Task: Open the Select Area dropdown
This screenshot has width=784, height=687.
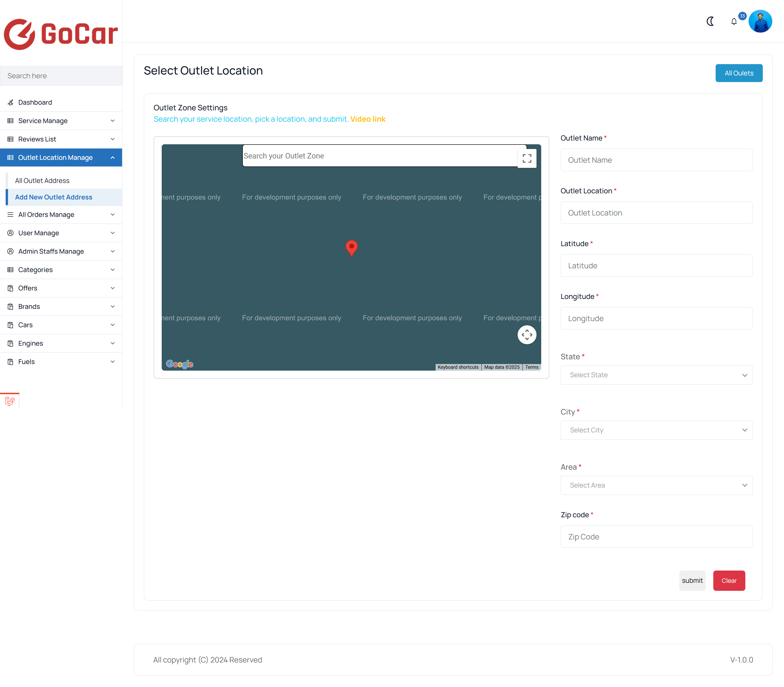Action: click(x=656, y=485)
